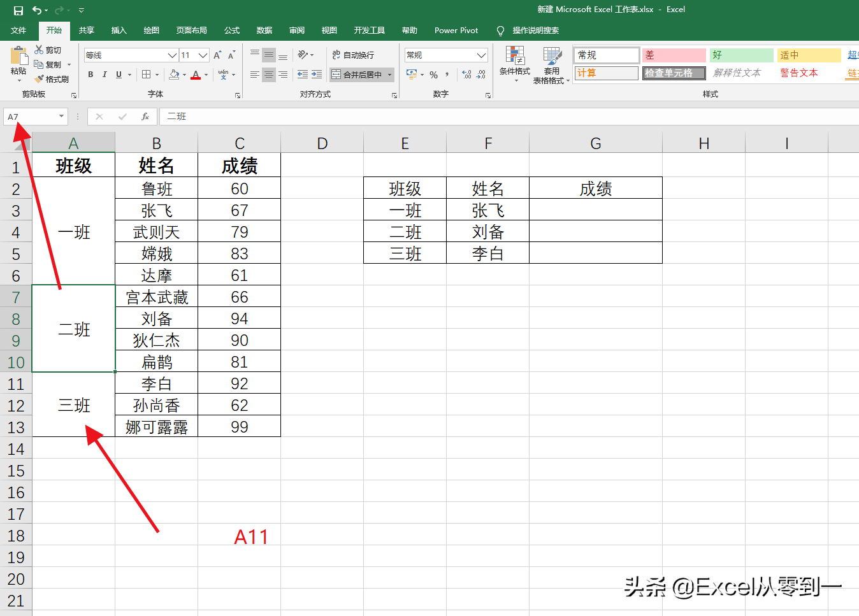Toggle Align Left horizontal alignment
Image resolution: width=859 pixels, height=616 pixels.
pos(255,75)
